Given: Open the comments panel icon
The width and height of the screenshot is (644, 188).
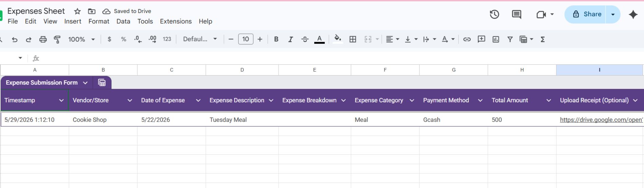Looking at the screenshot, I should 516,14.
